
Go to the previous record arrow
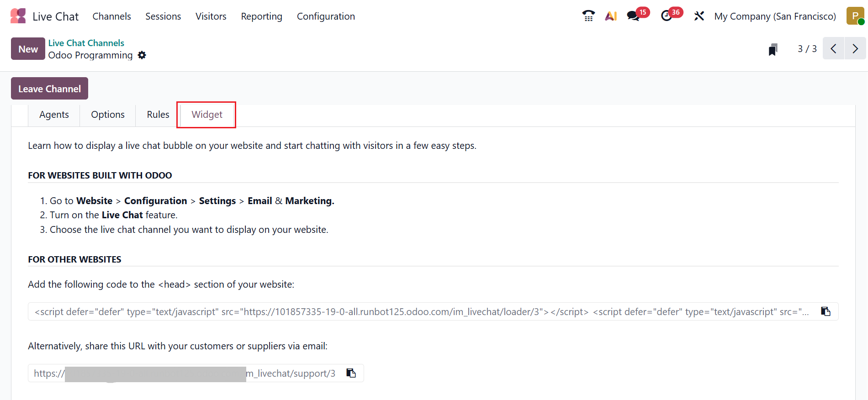(x=833, y=49)
